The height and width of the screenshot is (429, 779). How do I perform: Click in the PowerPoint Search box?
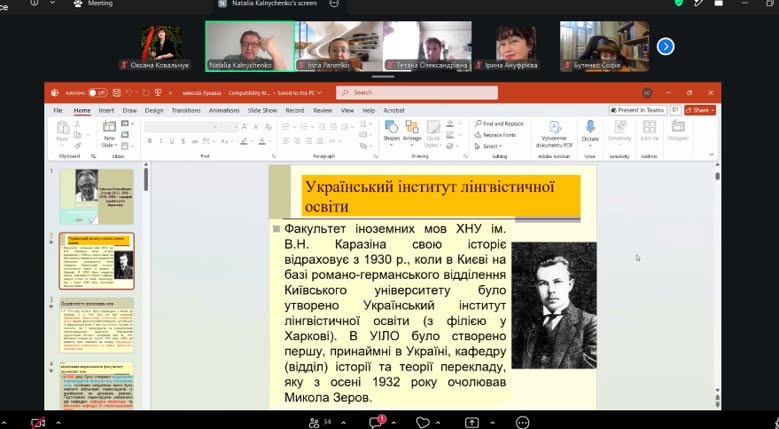pos(417,93)
